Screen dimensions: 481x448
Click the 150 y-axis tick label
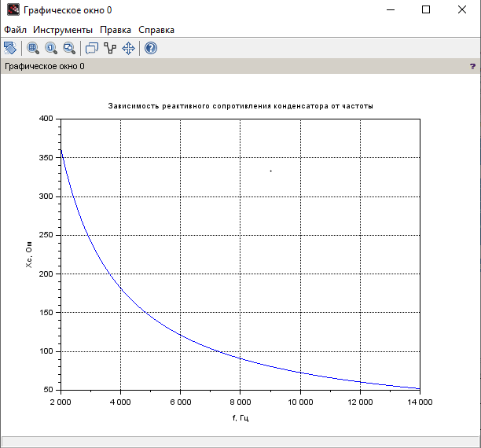click(46, 313)
